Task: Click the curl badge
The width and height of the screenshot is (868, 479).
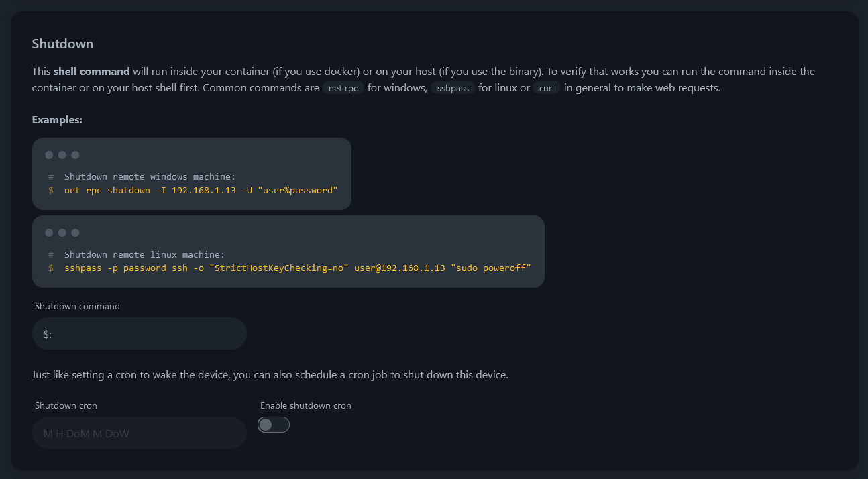Action: pyautogui.click(x=546, y=87)
